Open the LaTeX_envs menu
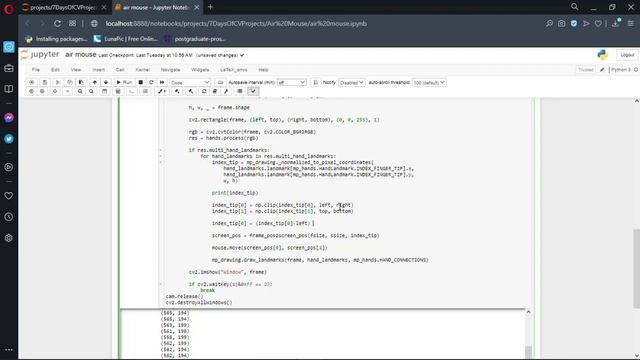The height and width of the screenshot is (360, 640). (x=233, y=70)
